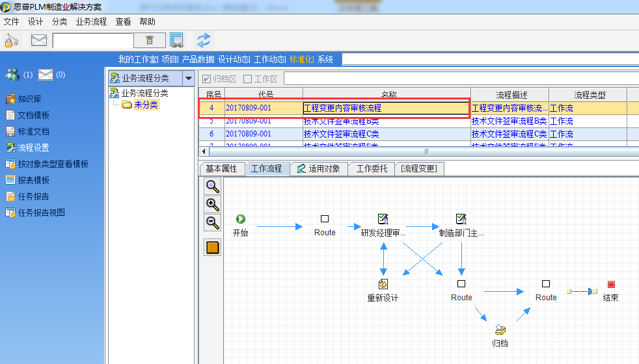Open the binoculars advanced search icon
The width and height of the screenshot is (639, 364).
[176, 40]
